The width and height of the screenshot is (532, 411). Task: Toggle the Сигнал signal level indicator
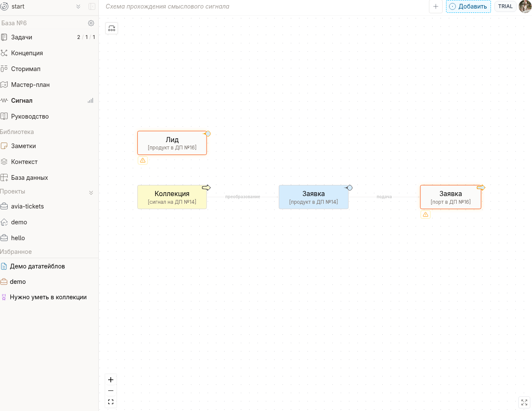[x=90, y=101]
